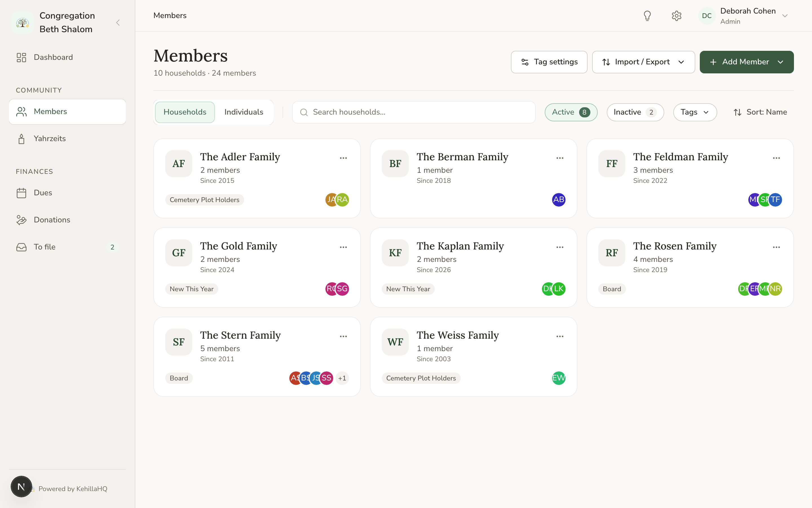The height and width of the screenshot is (508, 812).
Task: Switch to the Individuals tab
Action: coord(244,112)
